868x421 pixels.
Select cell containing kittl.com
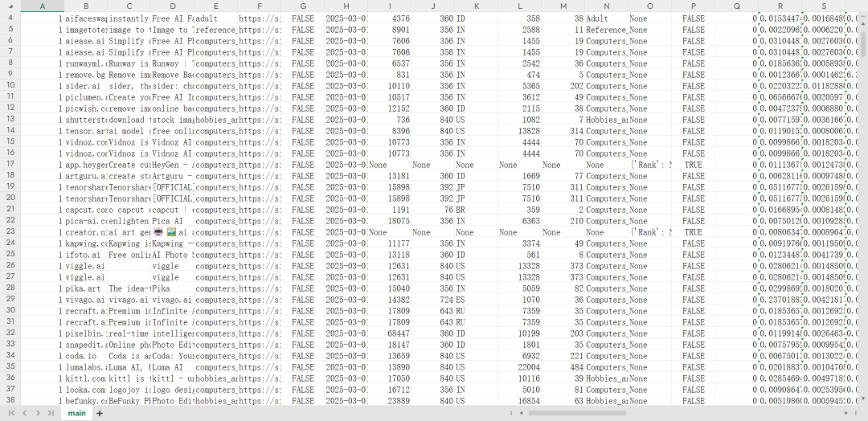(86, 378)
